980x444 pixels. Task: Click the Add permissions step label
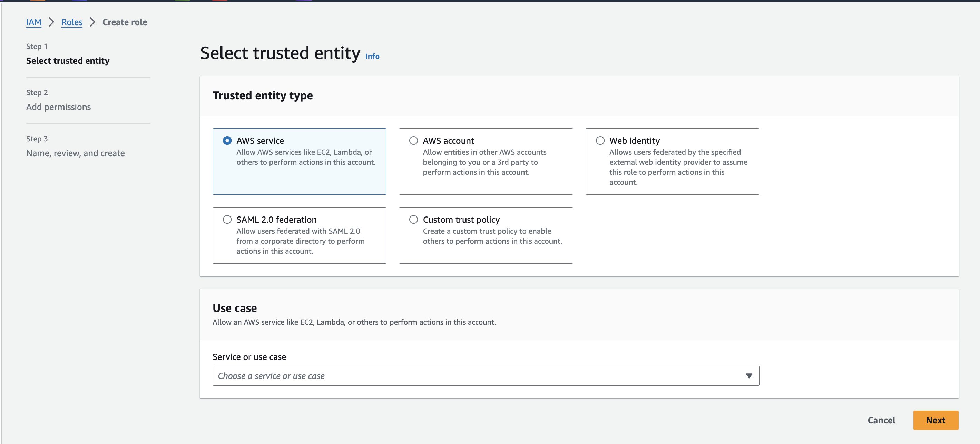click(x=58, y=107)
